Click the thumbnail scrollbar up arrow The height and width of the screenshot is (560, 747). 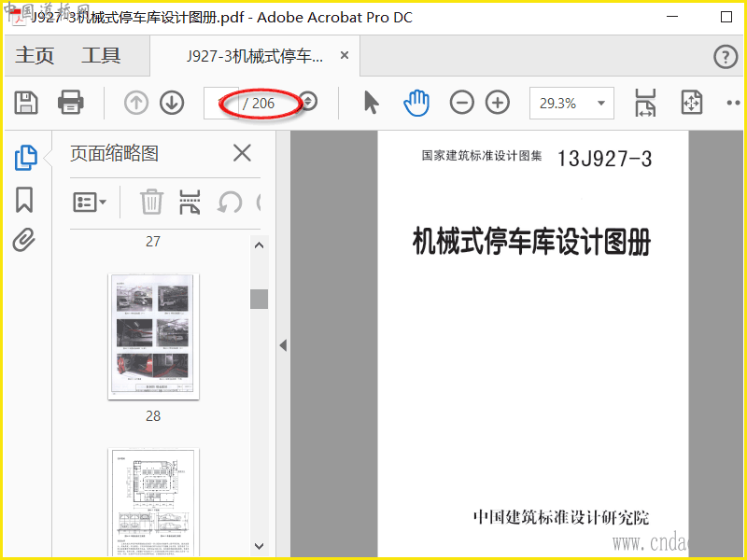click(260, 245)
